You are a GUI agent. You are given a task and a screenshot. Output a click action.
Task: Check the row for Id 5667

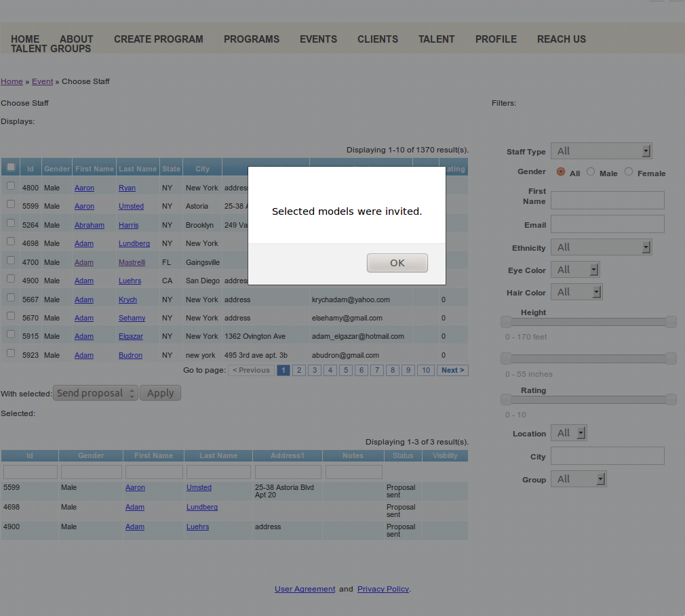(11, 297)
